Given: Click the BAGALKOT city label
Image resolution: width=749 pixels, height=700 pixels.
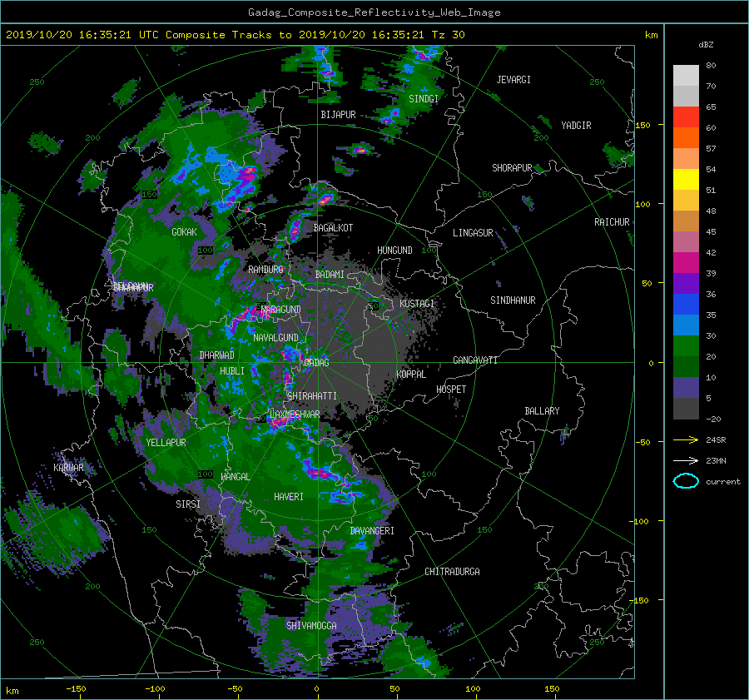Looking at the screenshot, I should 334,228.
